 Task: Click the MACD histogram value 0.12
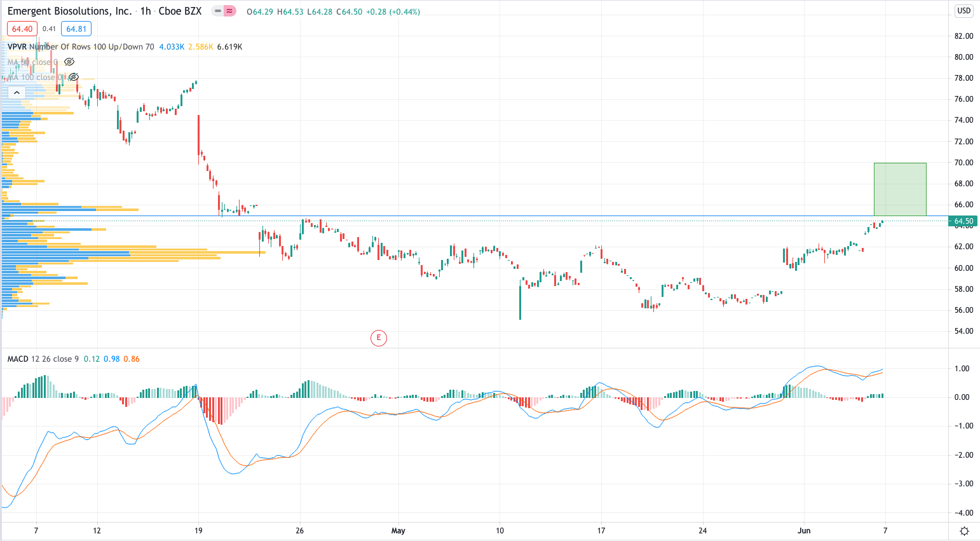pos(92,359)
